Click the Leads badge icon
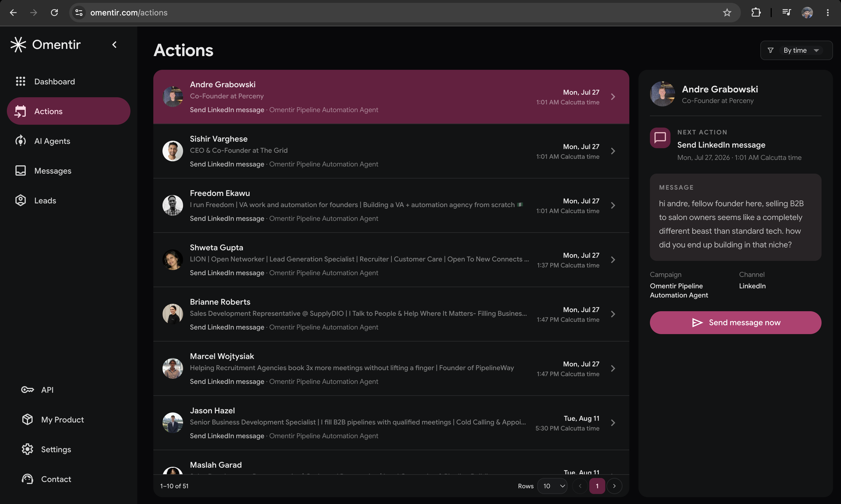Image resolution: width=841 pixels, height=504 pixels. 20,201
